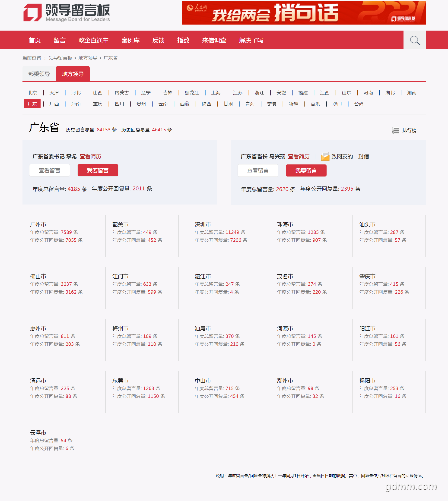Click 查看留言 for 省长 马兴瑞
Image resolution: width=448 pixels, height=501 pixels.
click(258, 171)
